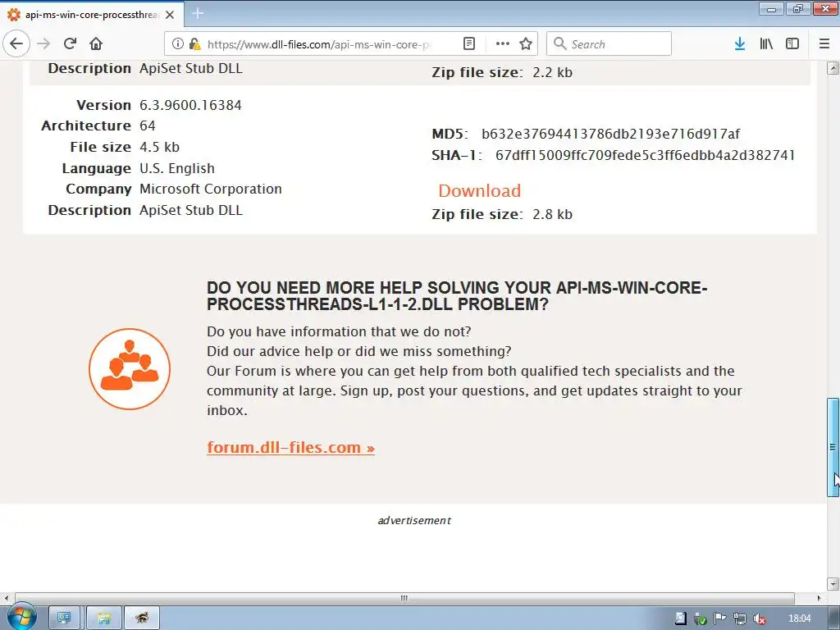Open the Firefox hamburger menu

824,43
